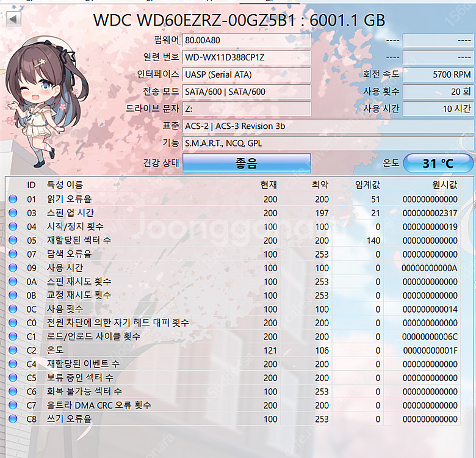Viewport: 476px width, 458px height.
Task: Click raw value 00000000001F
Action: pos(430,351)
